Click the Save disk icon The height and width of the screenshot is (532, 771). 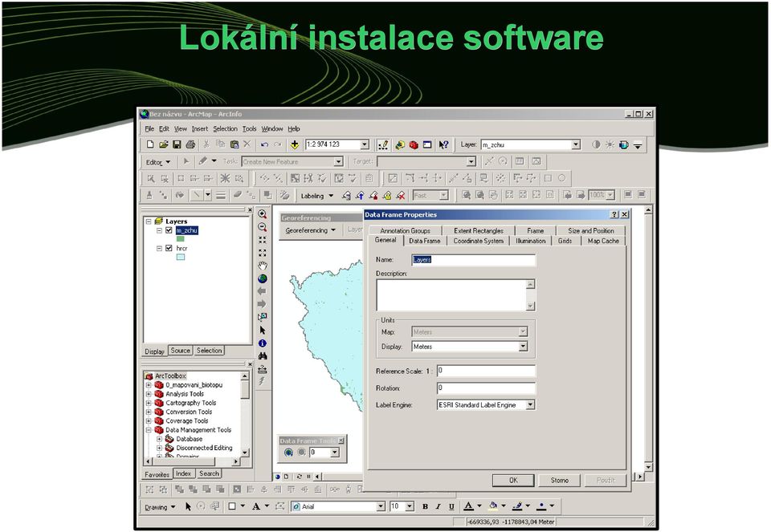(x=177, y=144)
